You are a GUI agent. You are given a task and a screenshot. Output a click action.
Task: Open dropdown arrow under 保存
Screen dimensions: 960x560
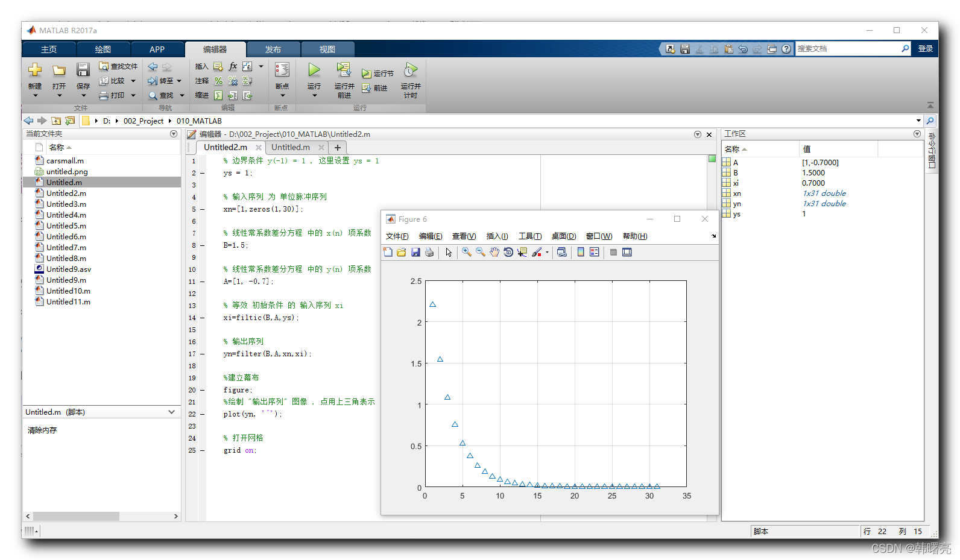click(x=83, y=95)
